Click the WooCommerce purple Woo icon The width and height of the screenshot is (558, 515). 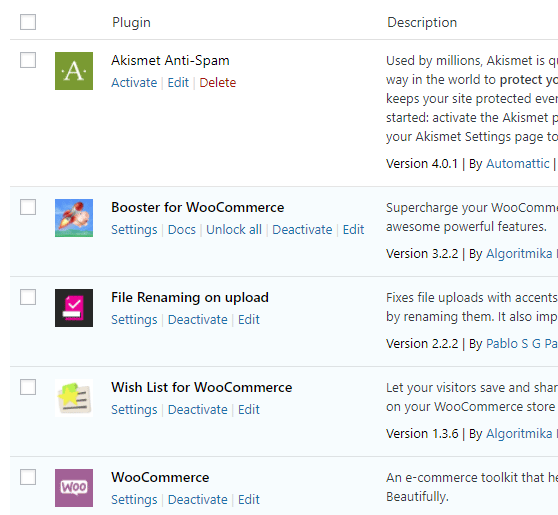74,488
